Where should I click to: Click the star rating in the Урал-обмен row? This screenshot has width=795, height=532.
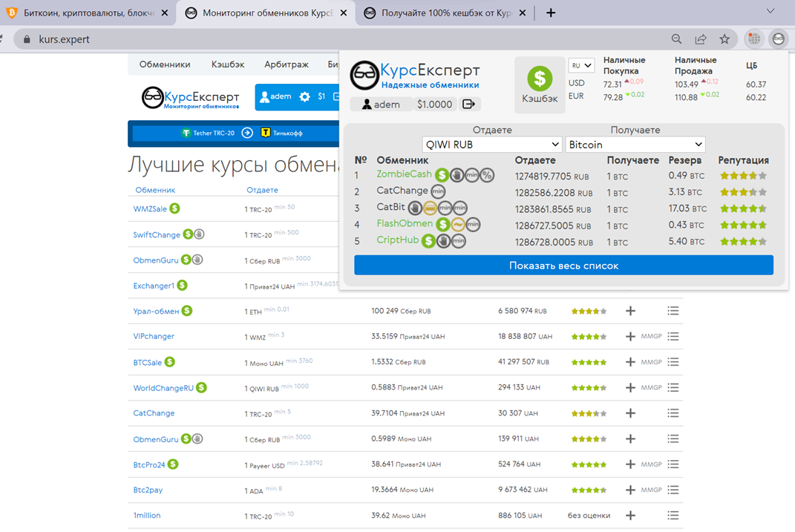pos(589,311)
